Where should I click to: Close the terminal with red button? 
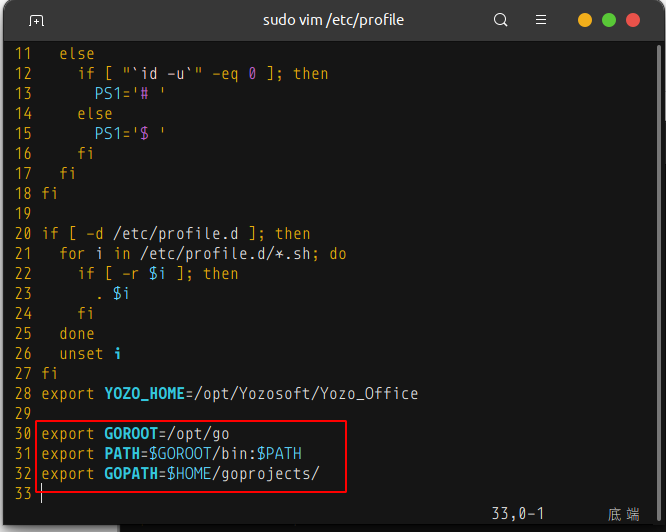tap(633, 20)
